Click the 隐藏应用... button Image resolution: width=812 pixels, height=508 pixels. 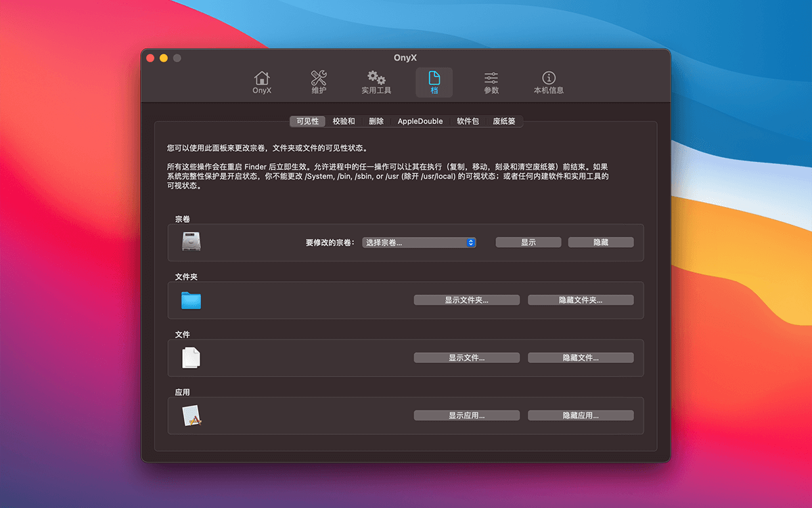581,415
